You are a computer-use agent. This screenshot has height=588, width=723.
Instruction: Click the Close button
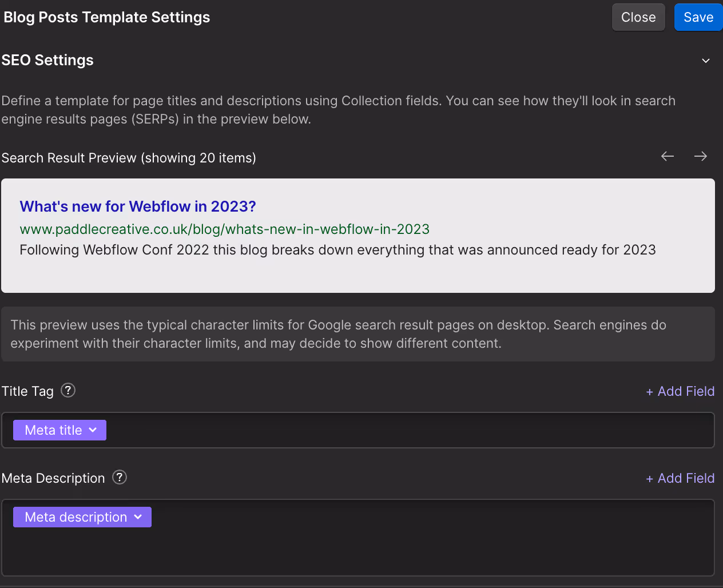click(638, 17)
